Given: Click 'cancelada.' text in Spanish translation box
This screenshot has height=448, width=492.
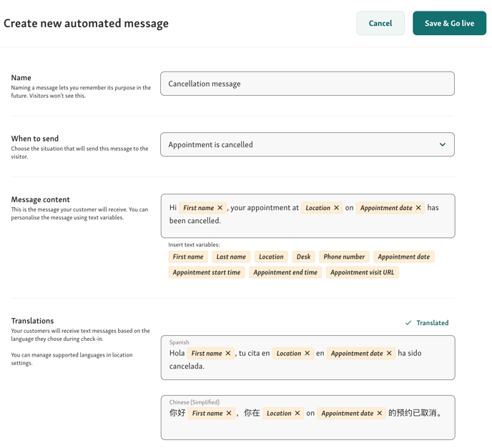Looking at the screenshot, I should click(187, 366).
